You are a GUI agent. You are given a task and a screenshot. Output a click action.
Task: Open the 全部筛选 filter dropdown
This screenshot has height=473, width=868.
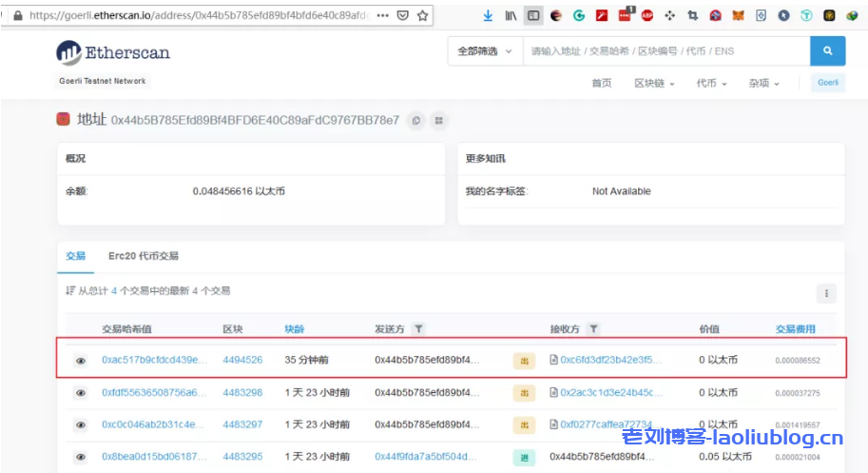(484, 50)
